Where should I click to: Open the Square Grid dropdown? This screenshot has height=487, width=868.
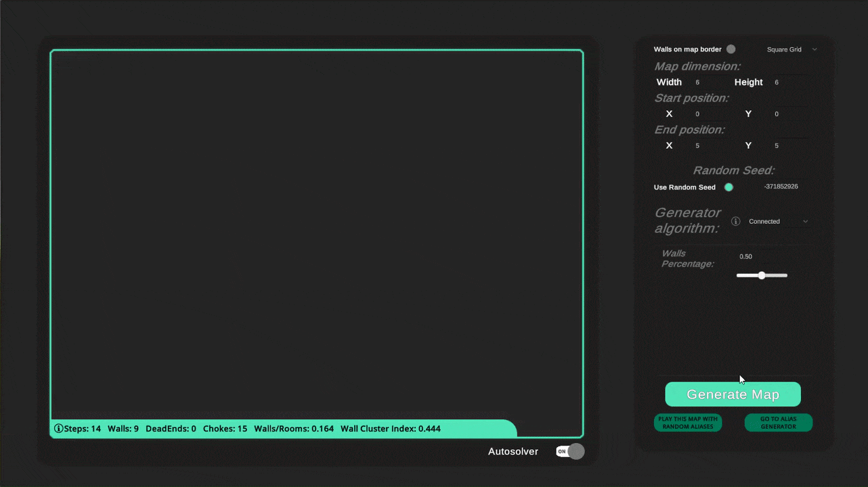click(x=791, y=49)
